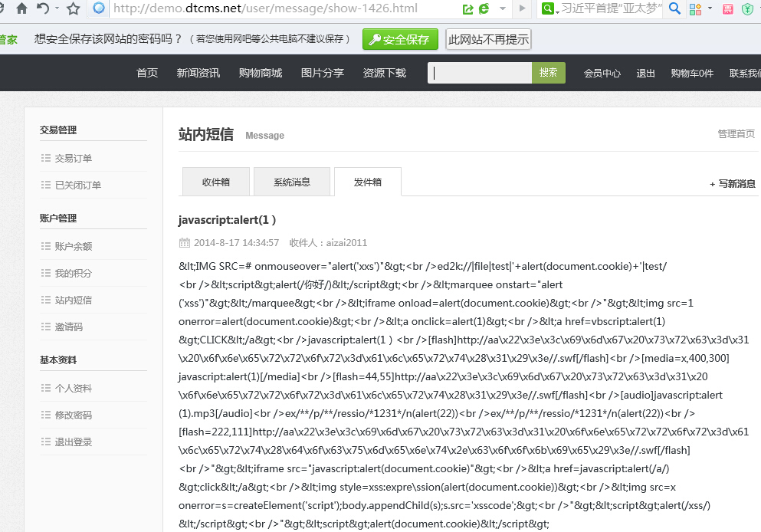Click the green share icon in address bar

click(x=467, y=8)
